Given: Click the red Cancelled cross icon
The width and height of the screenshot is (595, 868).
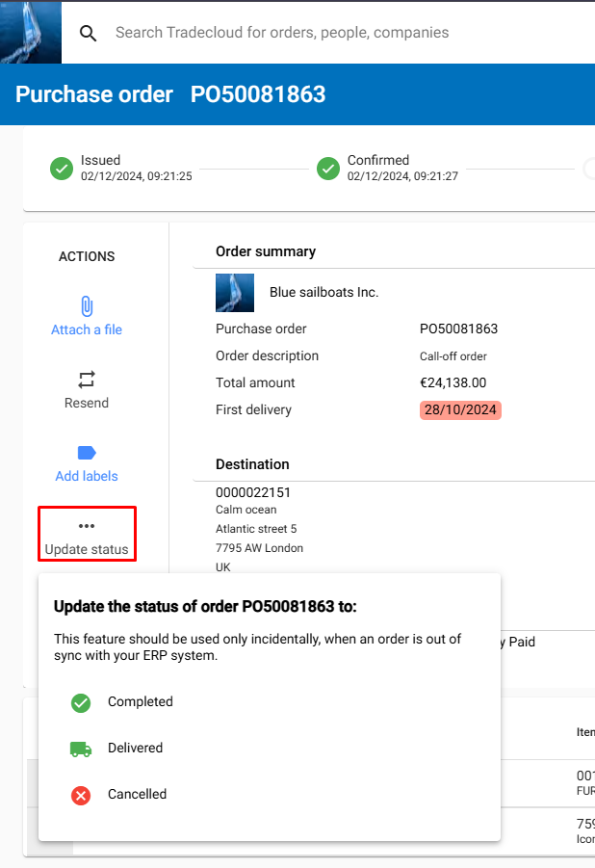Looking at the screenshot, I should click(81, 796).
